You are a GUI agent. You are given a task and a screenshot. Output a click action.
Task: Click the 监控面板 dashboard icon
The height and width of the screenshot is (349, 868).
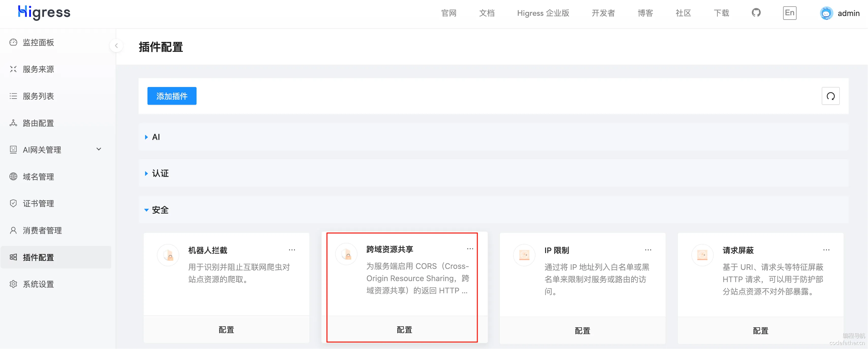click(13, 42)
